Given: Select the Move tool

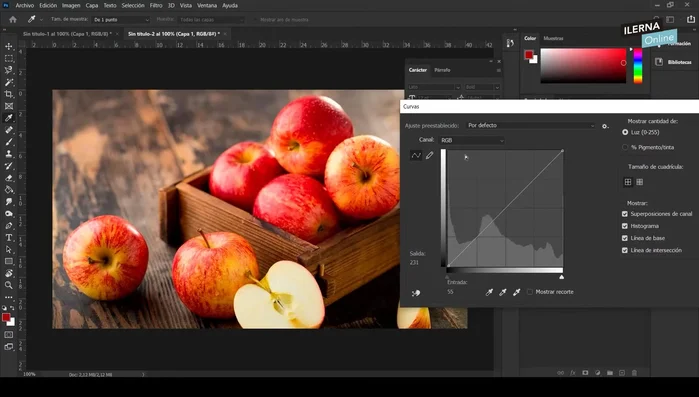Looking at the screenshot, I should (8, 47).
